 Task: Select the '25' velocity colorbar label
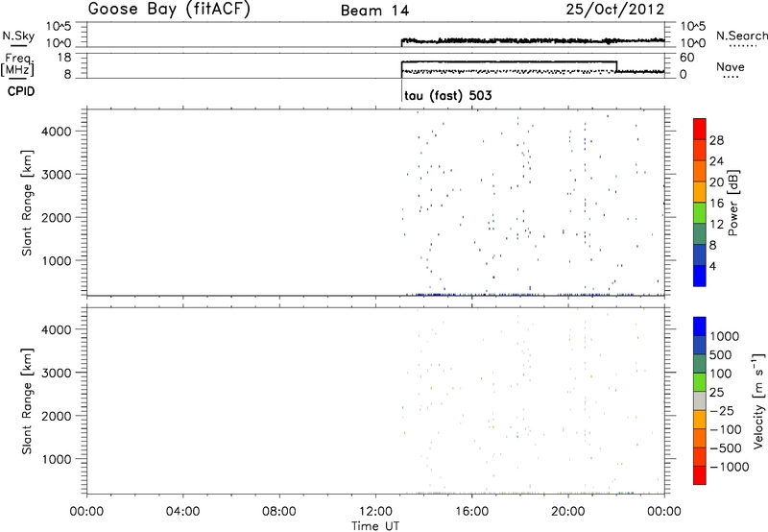point(717,392)
